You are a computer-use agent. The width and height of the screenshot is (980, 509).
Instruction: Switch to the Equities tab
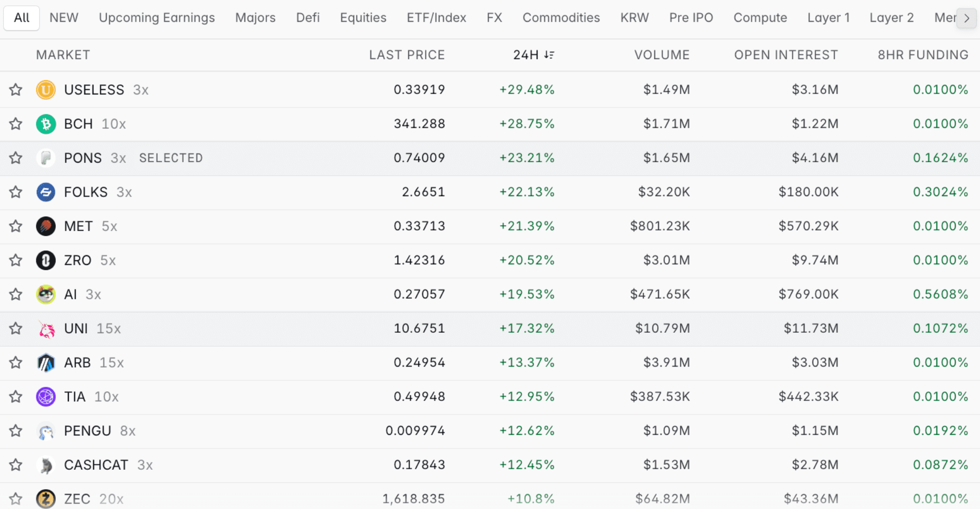[363, 18]
